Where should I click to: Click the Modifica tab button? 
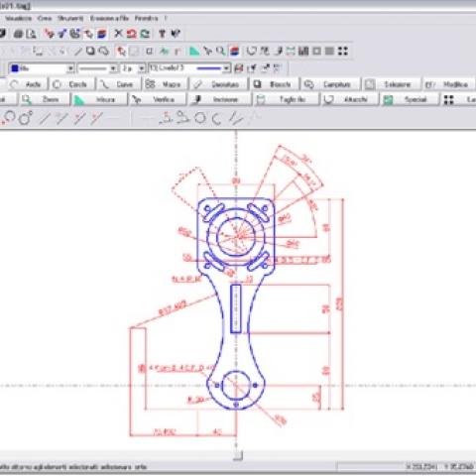point(449,84)
